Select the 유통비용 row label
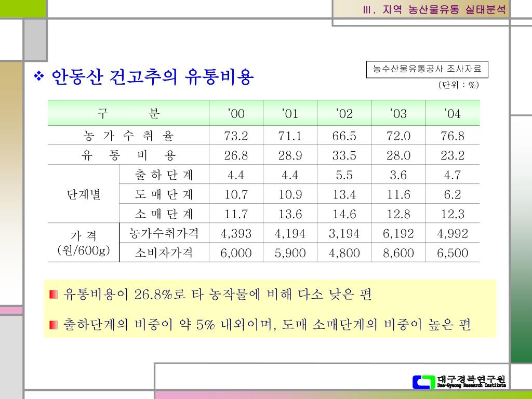The height and width of the screenshot is (399, 532). click(129, 155)
